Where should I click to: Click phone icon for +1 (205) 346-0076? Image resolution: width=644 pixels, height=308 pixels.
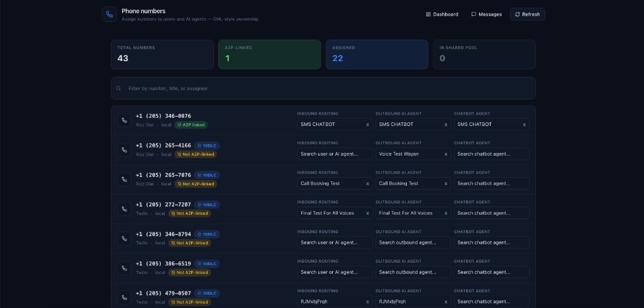[125, 120]
